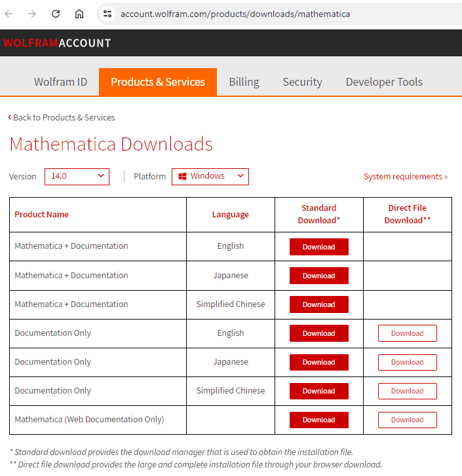Switch to the Wolfram ID tab

pos(60,82)
